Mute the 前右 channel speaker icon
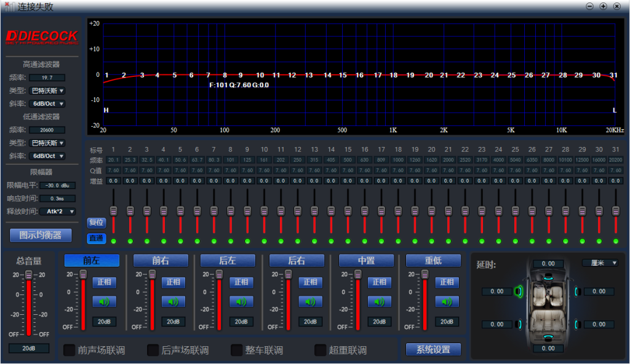Image resolution: width=630 pixels, height=364 pixels. point(173,301)
